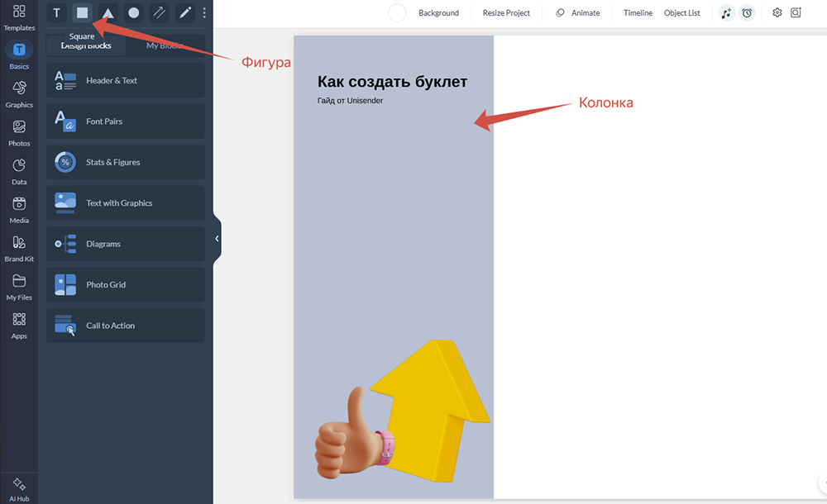Select the Square shape tool

[82, 12]
